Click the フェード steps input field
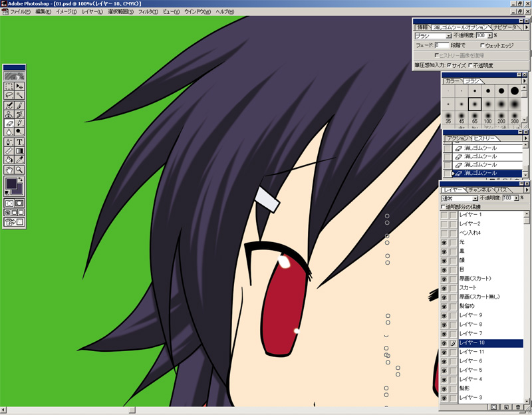This screenshot has width=532, height=415. (442, 45)
